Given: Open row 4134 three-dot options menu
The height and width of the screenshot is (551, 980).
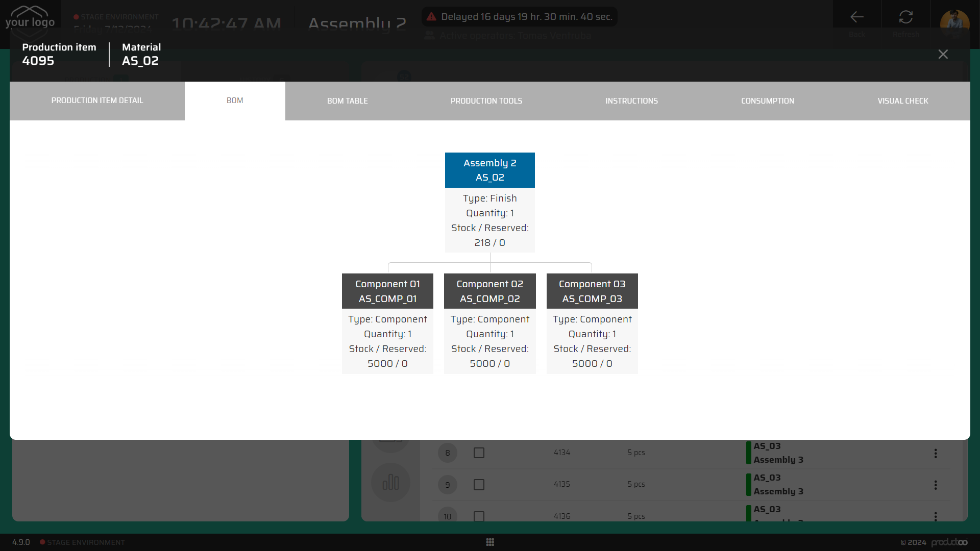Looking at the screenshot, I should (936, 453).
